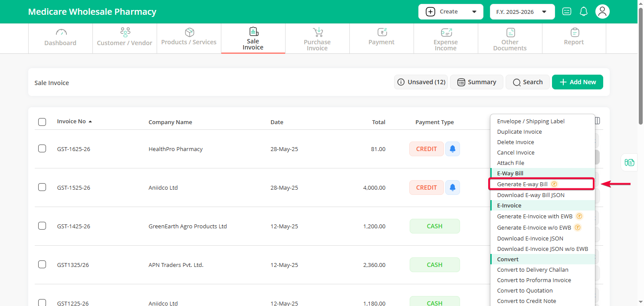Screen dimensions: 644x306
Task: Click APN Traders Pvt. Ltd.
Action: pyautogui.click(x=176, y=265)
